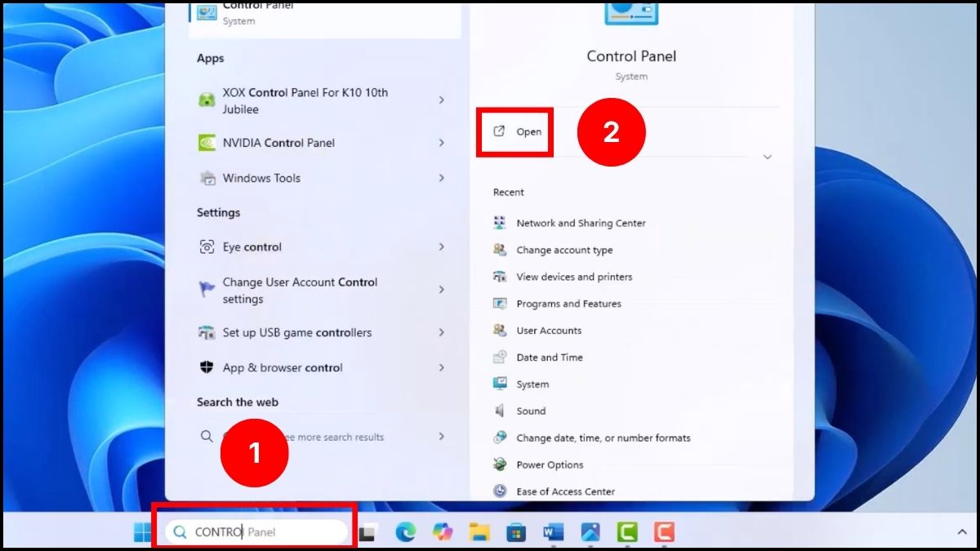Click Open for Control Panel
Screen dimensions: 980x551
(516, 131)
